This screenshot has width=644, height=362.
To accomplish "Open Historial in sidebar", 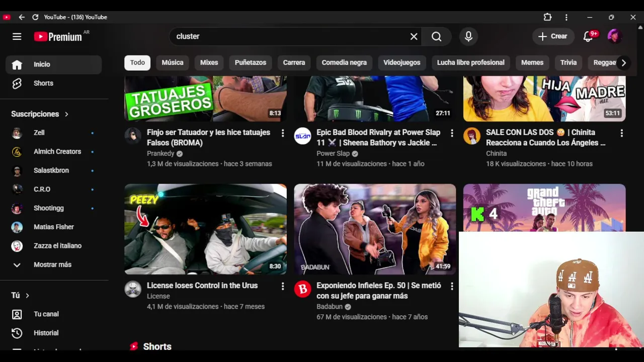I will (54, 333).
